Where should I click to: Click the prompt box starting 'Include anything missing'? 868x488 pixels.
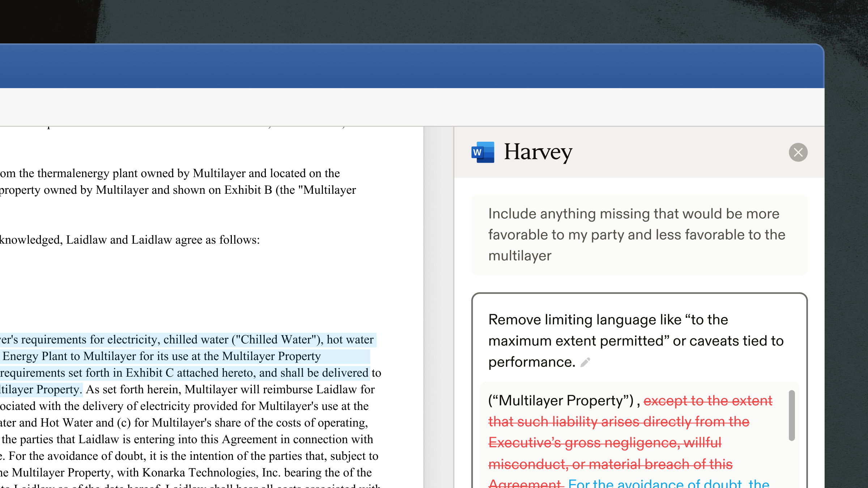(639, 235)
